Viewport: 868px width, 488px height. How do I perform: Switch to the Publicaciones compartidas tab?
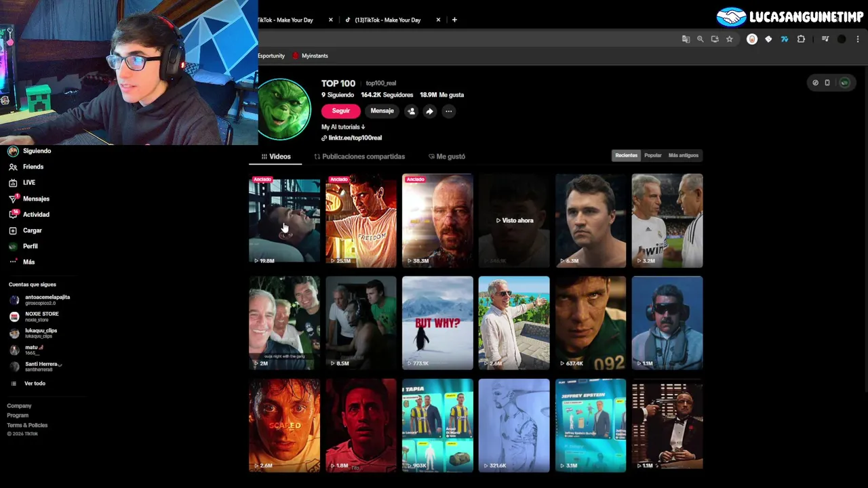click(x=359, y=157)
